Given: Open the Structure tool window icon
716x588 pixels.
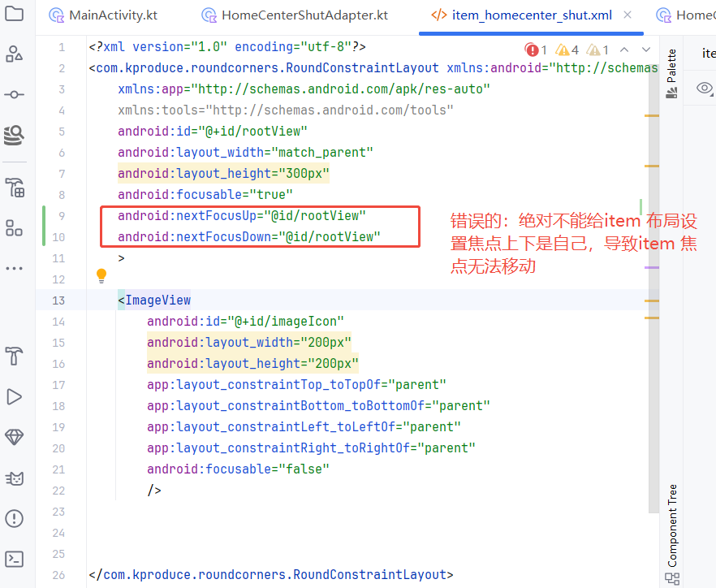Looking at the screenshot, I should [x=14, y=227].
